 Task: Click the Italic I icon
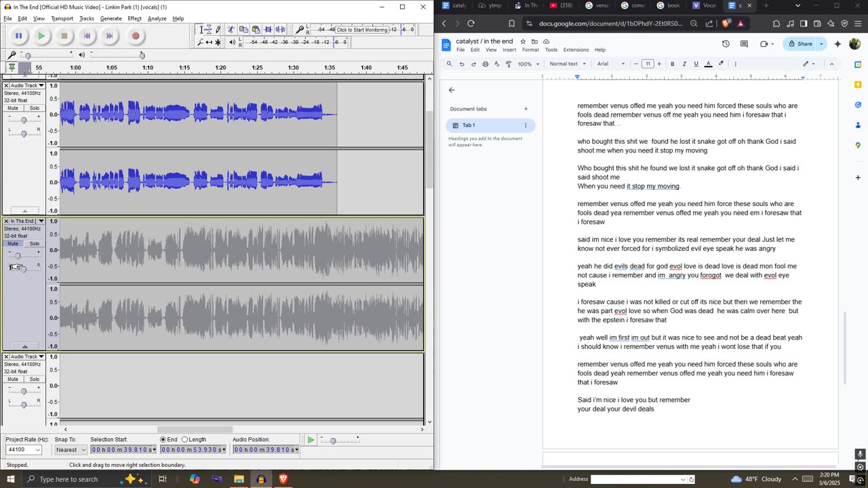(x=684, y=64)
